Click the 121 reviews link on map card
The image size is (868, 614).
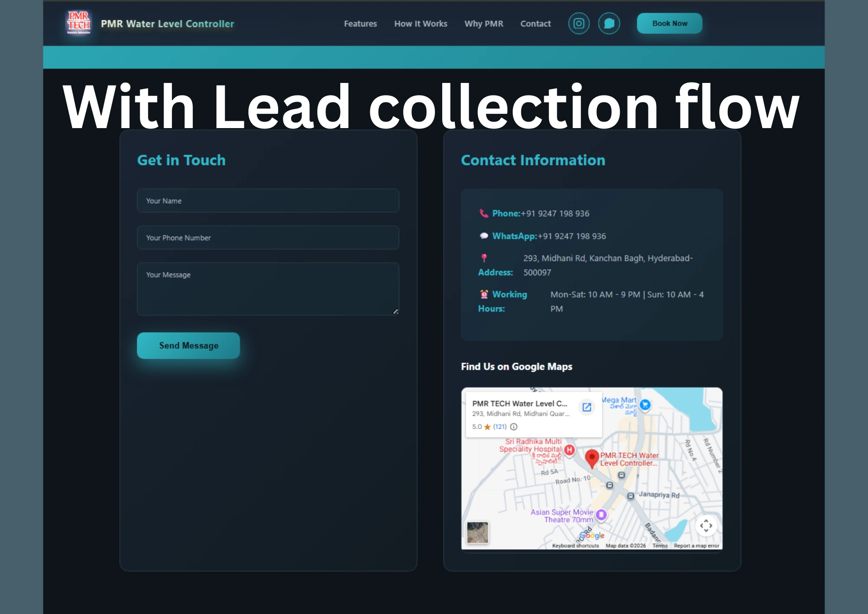coord(500,426)
